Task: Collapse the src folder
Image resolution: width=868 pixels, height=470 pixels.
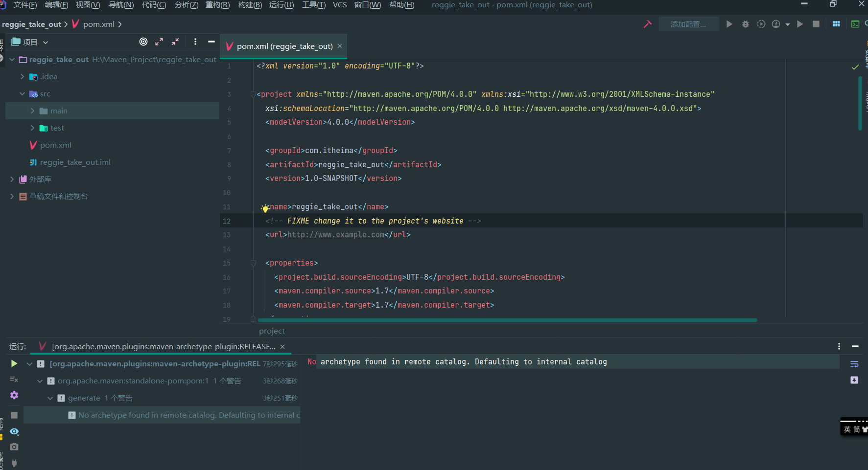Action: tap(22, 93)
